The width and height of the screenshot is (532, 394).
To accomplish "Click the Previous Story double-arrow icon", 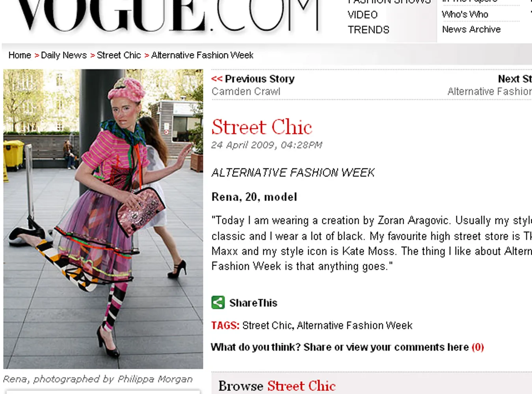I will (x=217, y=79).
